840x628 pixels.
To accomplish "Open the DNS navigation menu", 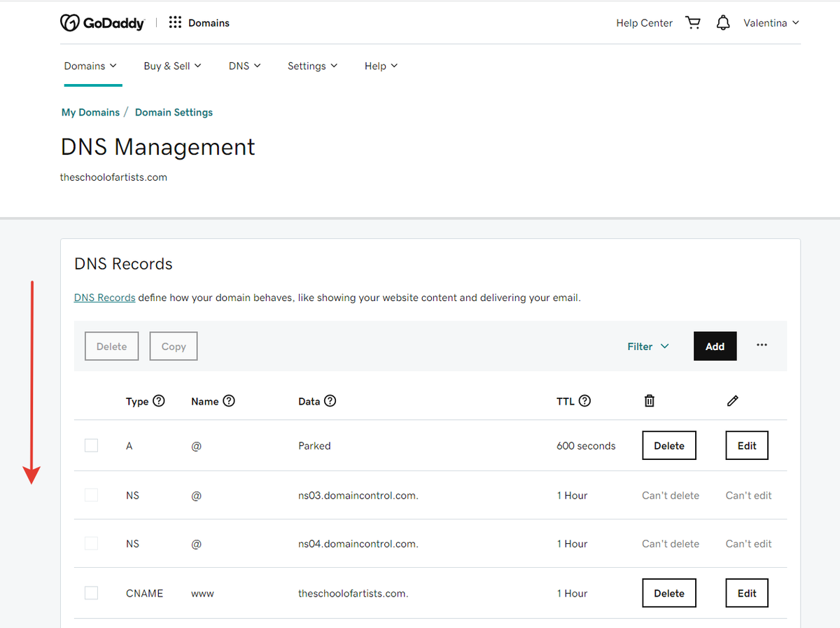I will pyautogui.click(x=244, y=66).
